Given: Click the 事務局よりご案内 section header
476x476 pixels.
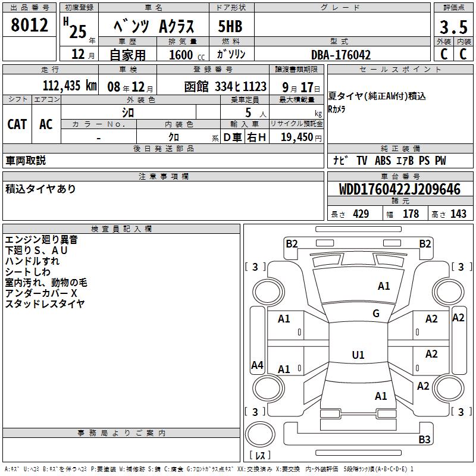Looking at the screenshot, I should (121, 433).
